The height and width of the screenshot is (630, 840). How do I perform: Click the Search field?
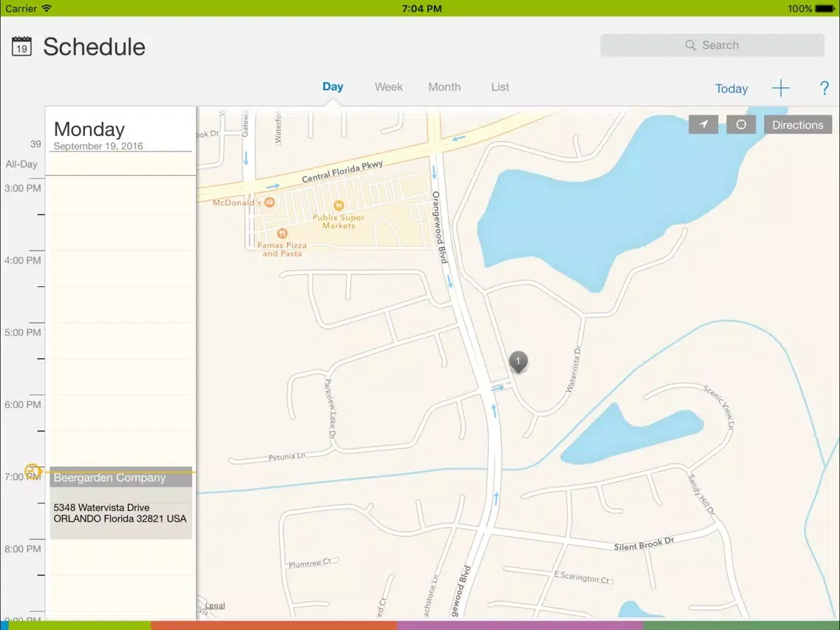[712, 45]
